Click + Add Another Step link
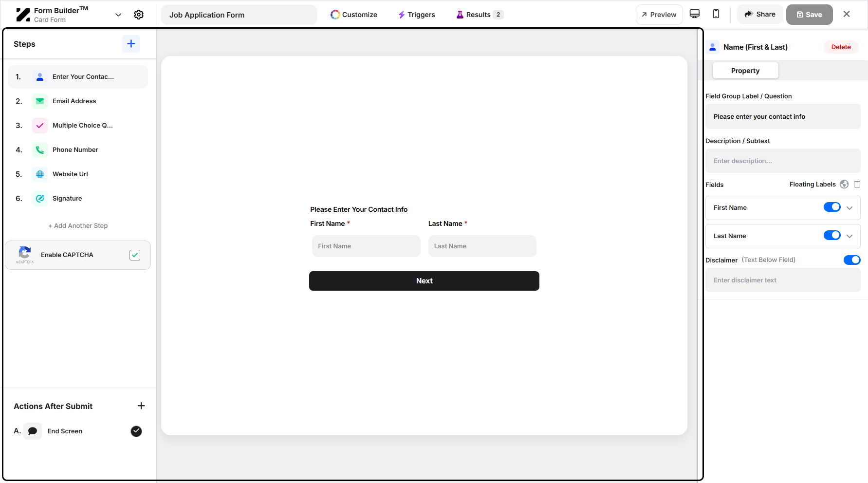The height and width of the screenshot is (483, 868). pos(78,226)
